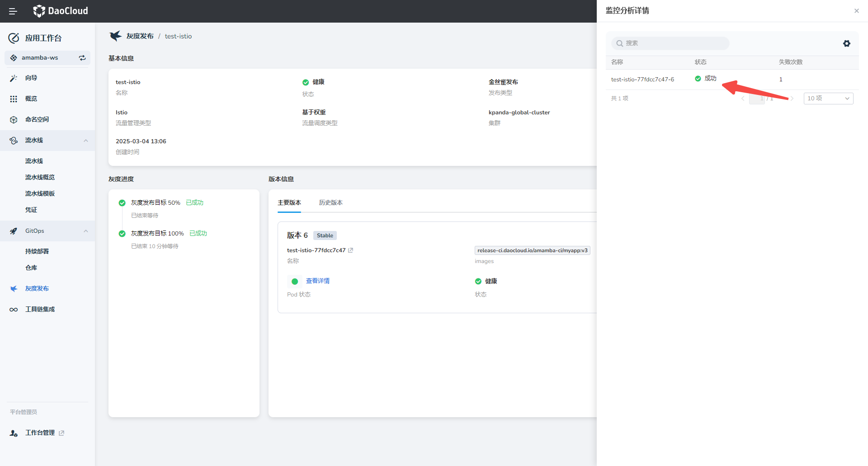Open 概览 overview from the sidebar
Screen dimensions: 868x466
click(x=31, y=99)
